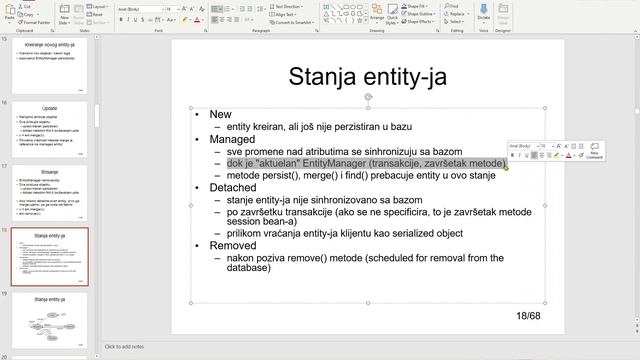
Task: Click the rotate handle of text box
Action: coord(368,97)
